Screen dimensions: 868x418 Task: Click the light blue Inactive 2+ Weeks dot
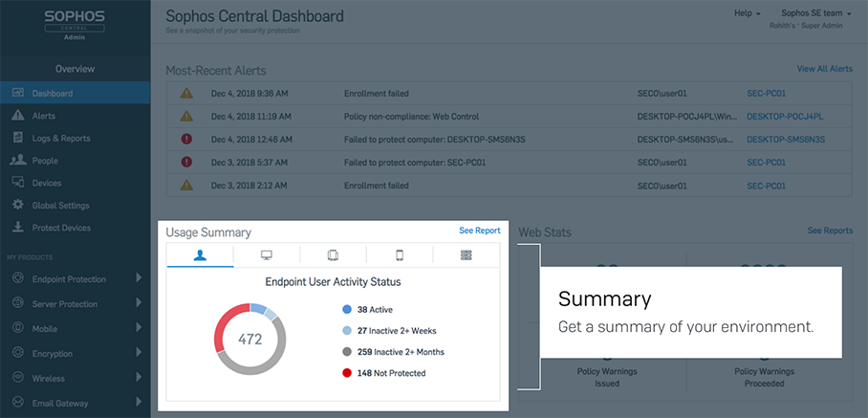(347, 331)
